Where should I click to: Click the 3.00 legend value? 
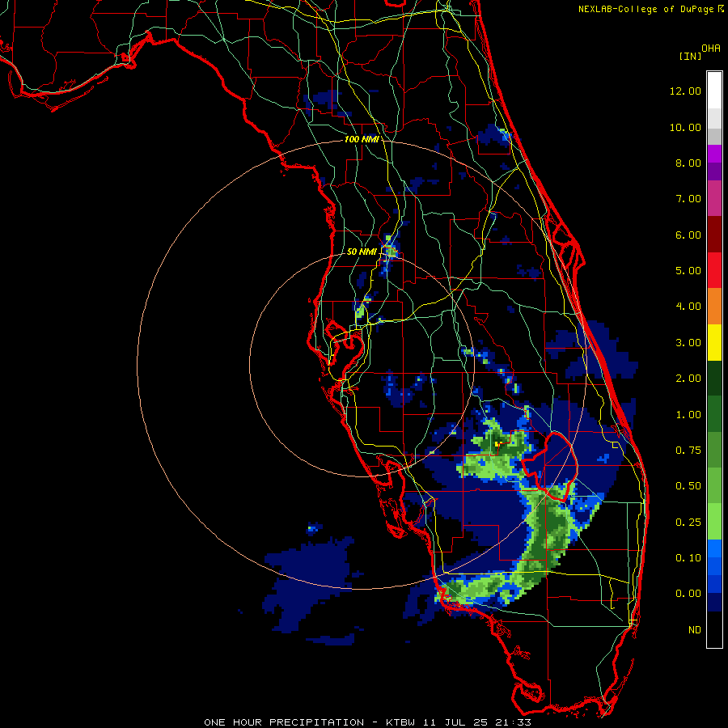tap(688, 343)
